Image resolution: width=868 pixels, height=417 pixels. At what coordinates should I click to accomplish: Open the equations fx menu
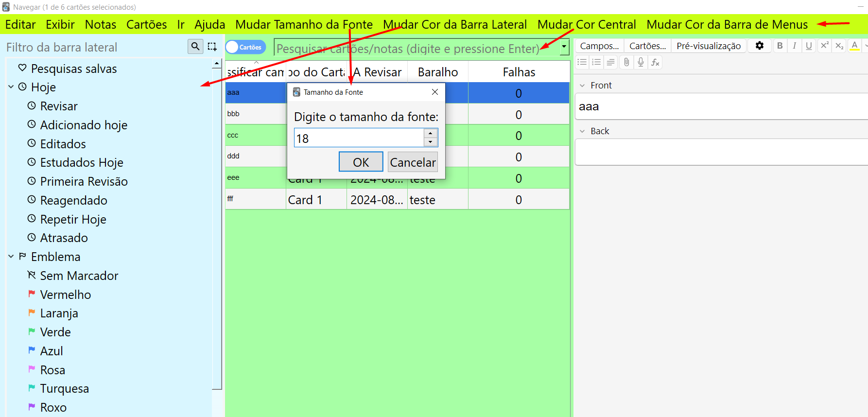(x=655, y=62)
